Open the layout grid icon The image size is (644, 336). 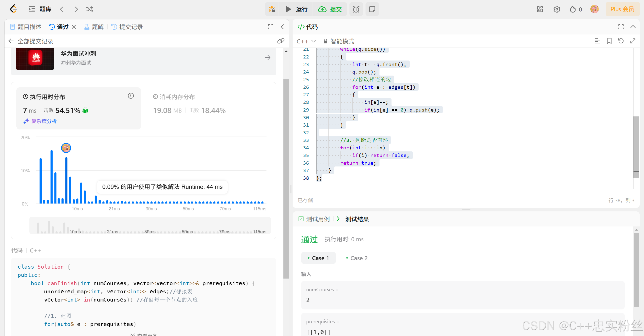[540, 9]
